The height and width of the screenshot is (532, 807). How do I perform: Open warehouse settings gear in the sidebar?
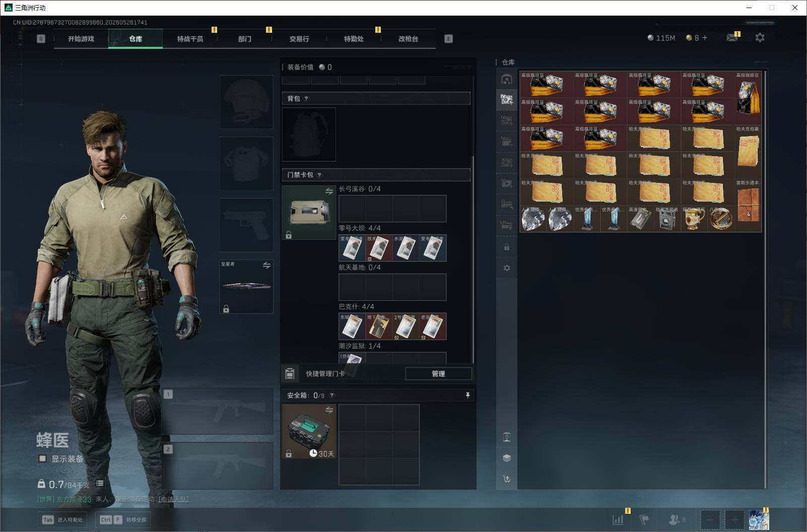coord(507,268)
